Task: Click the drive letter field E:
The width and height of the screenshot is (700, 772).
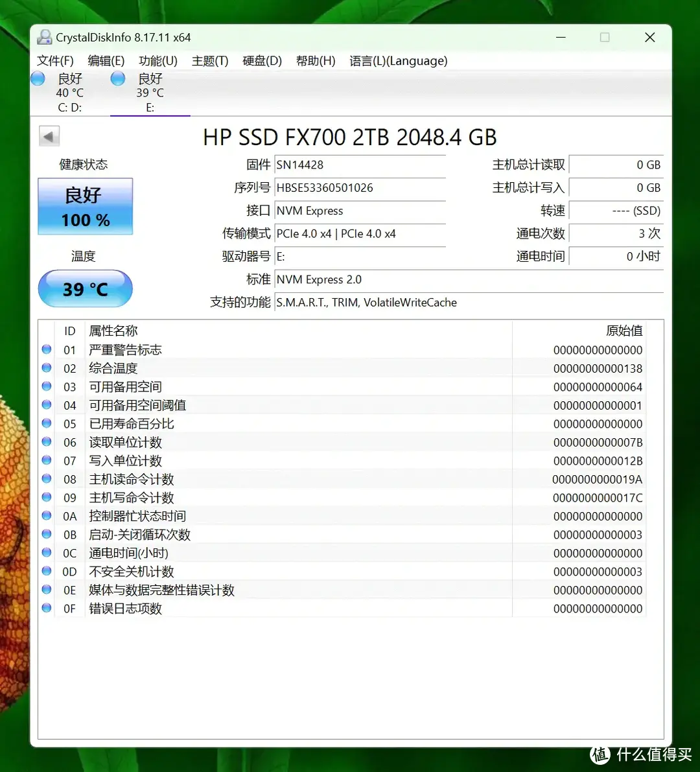Action: 360,257
